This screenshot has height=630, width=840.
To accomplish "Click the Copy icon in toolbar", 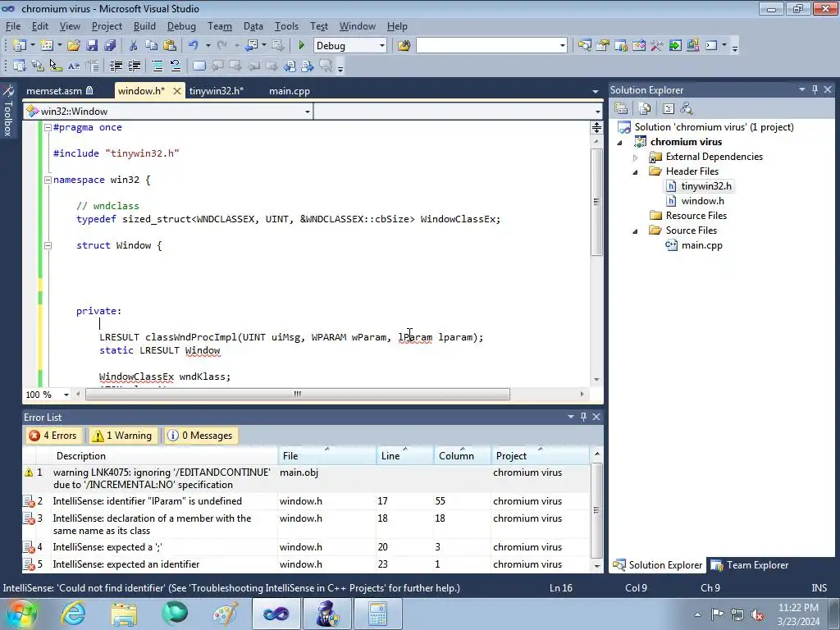I will coord(152,46).
